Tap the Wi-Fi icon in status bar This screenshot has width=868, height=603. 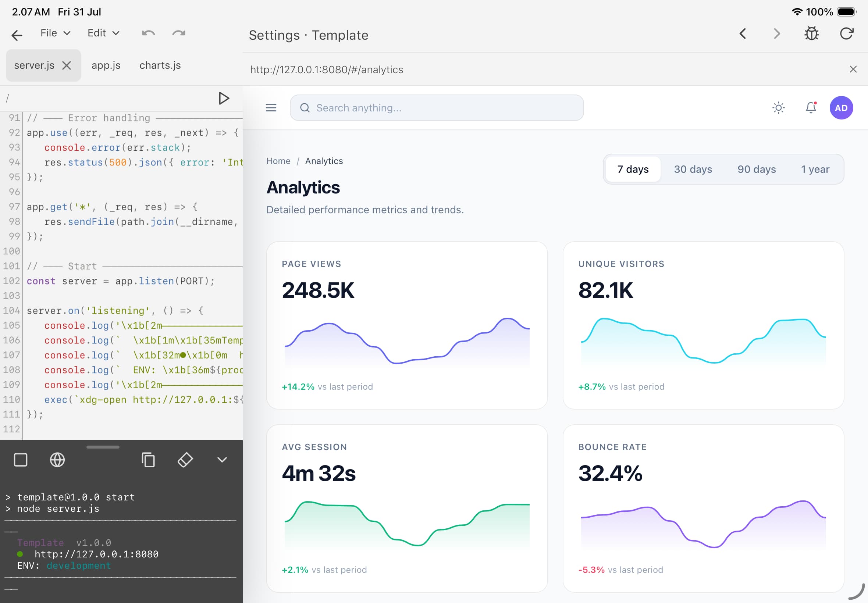(x=797, y=12)
